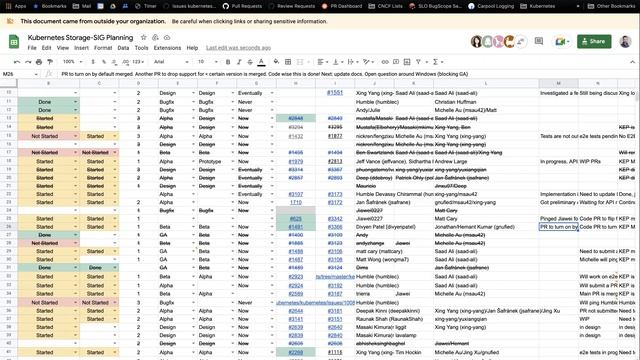The image size is (640, 360).
Task: Open Pull Requests bookmark in bookmarks bar
Action: click(x=242, y=6)
